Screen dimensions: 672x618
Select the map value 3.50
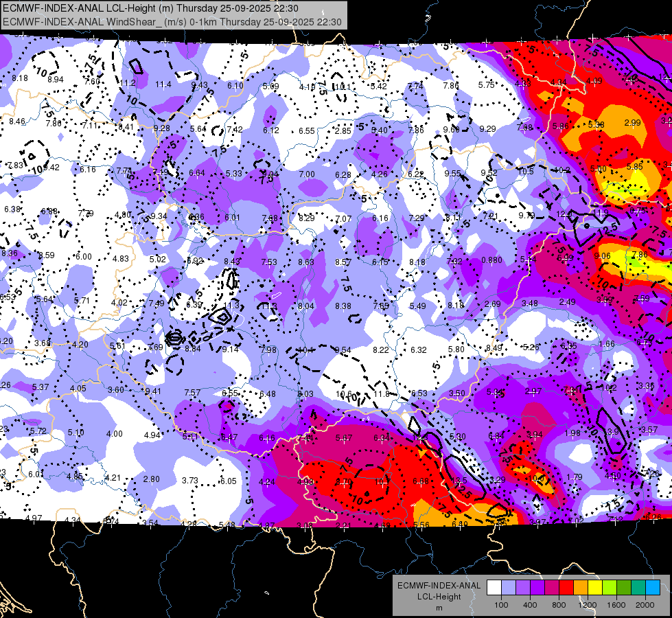457,393
